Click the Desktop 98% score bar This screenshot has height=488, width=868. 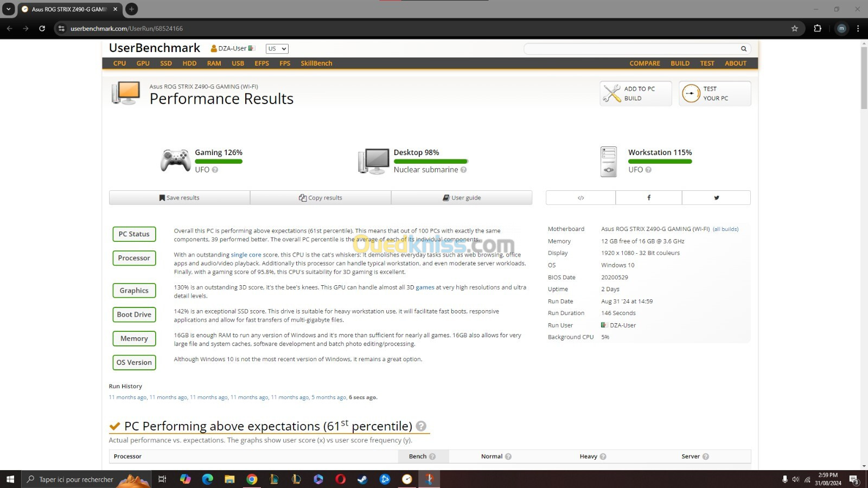click(x=431, y=161)
